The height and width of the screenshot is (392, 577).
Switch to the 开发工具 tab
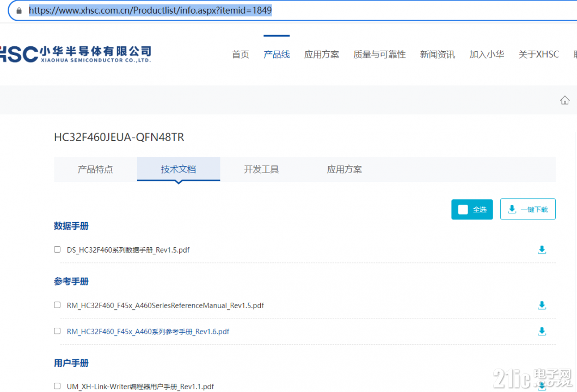click(x=261, y=169)
